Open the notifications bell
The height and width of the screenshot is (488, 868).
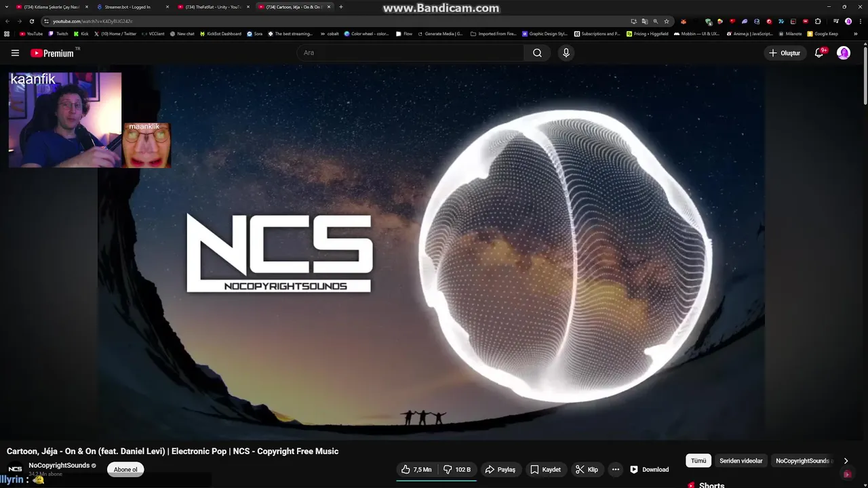coord(819,53)
